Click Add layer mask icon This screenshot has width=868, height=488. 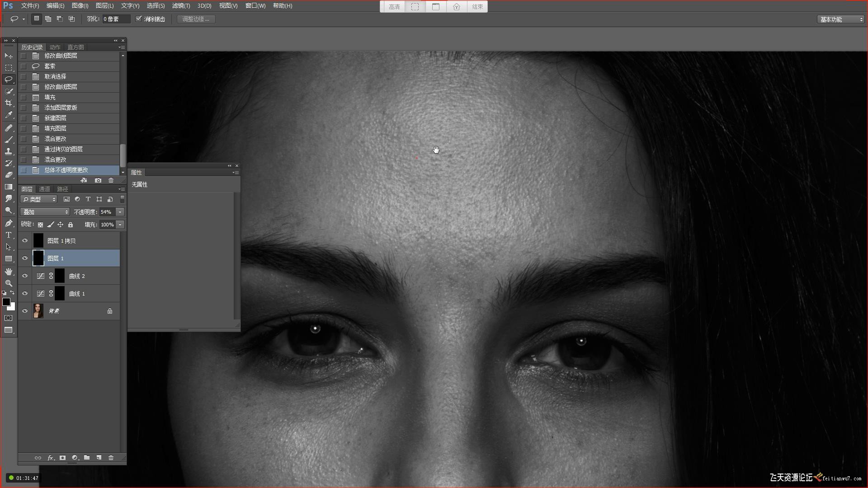click(x=62, y=458)
